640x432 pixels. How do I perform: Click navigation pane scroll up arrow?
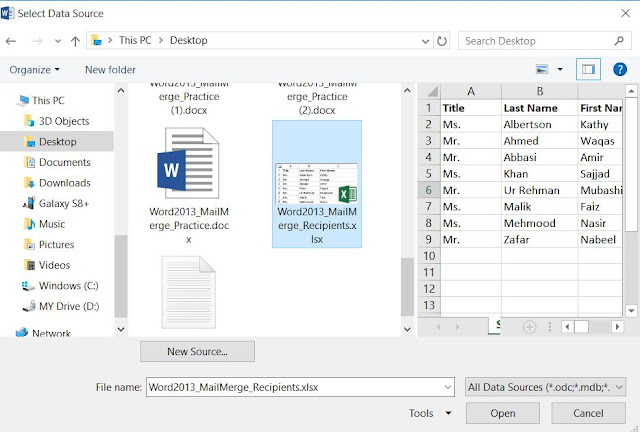(x=121, y=90)
